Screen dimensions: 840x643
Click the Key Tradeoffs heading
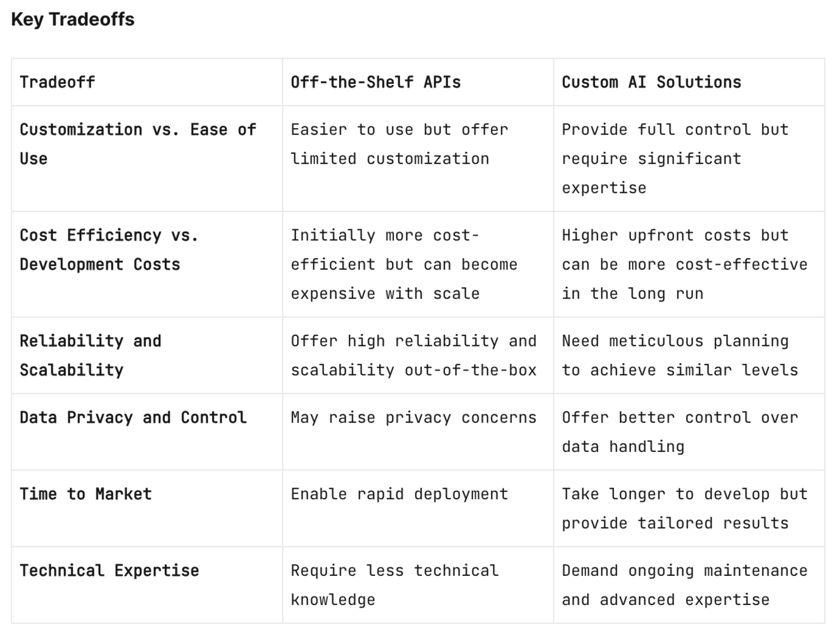pos(72,19)
